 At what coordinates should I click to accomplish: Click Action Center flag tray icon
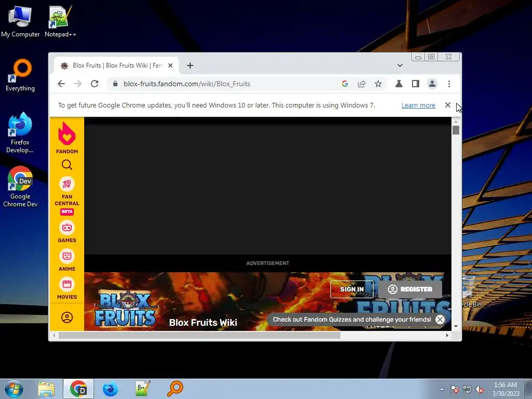click(455, 389)
